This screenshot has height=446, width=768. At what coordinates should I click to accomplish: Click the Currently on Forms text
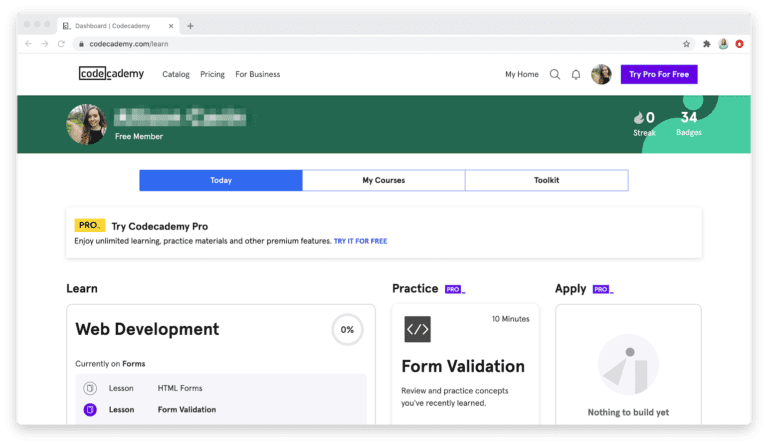[x=110, y=364]
